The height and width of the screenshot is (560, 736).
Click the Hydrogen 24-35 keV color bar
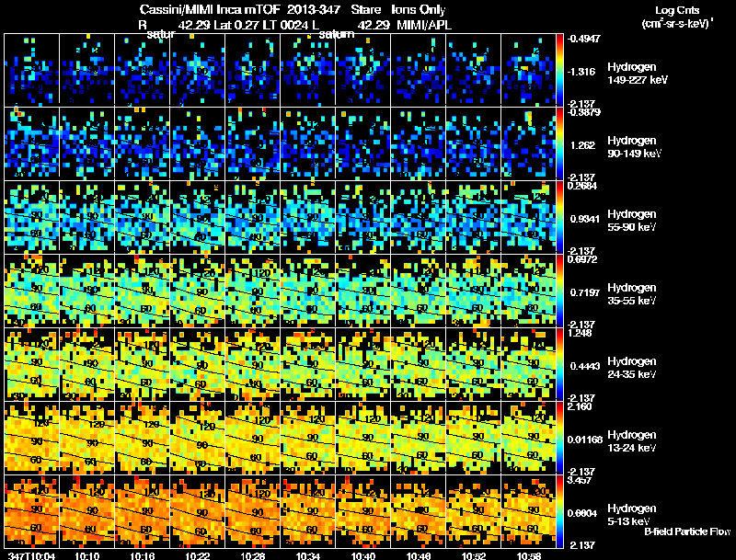point(559,364)
